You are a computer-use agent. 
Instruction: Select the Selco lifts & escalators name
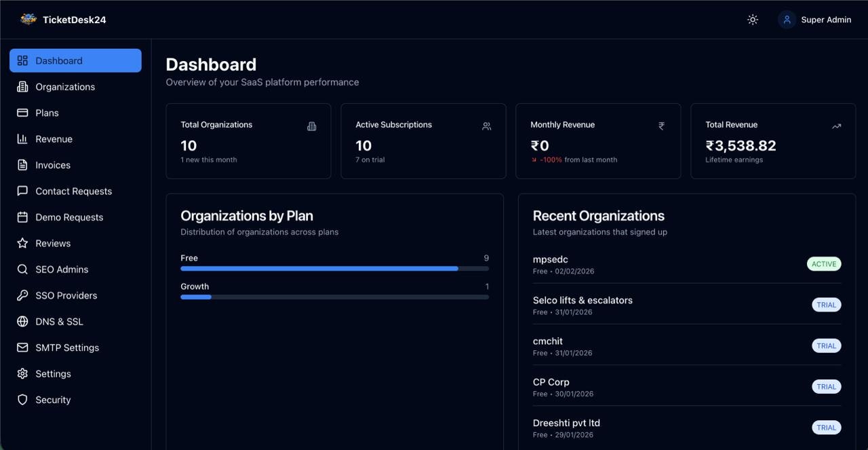tap(583, 300)
